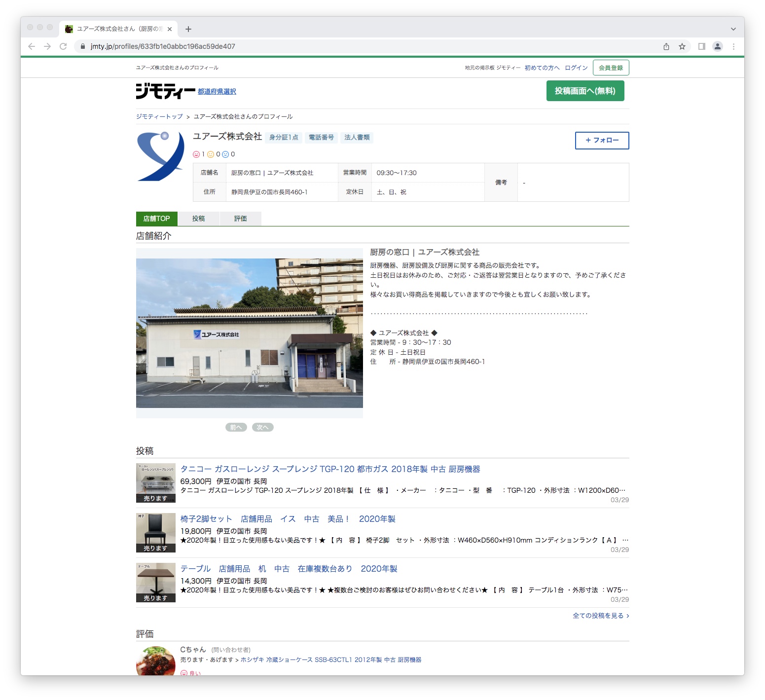
Task: Open the 都道府県選択 link
Action: coord(217,92)
